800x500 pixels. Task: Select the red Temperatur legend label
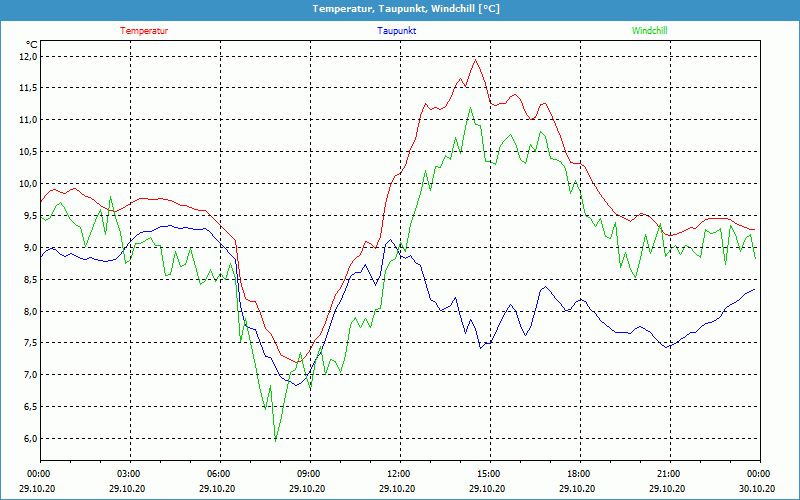[x=144, y=31]
